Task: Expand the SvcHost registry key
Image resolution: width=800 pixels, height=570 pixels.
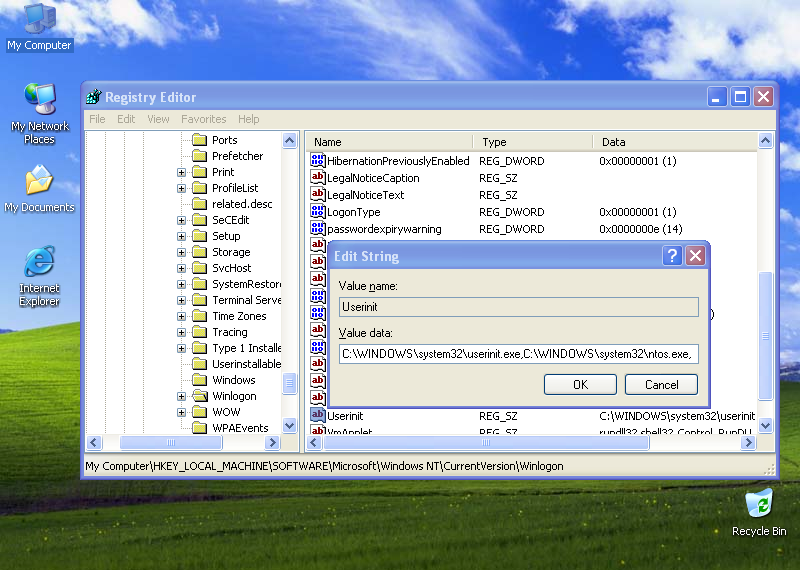Action: tap(182, 268)
